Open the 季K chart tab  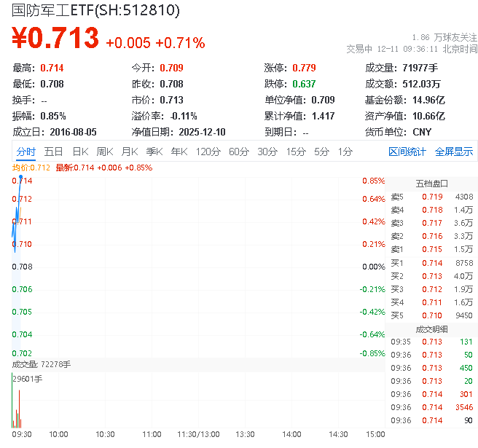click(154, 152)
